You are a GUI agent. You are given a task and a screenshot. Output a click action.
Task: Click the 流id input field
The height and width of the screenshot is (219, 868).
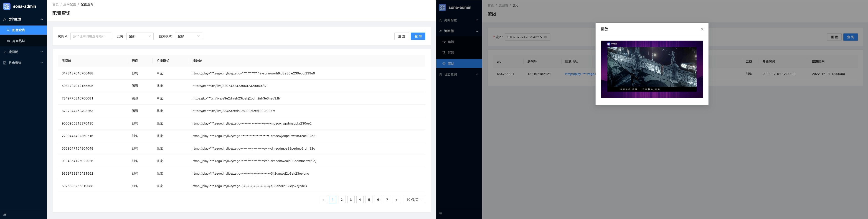coord(527,37)
